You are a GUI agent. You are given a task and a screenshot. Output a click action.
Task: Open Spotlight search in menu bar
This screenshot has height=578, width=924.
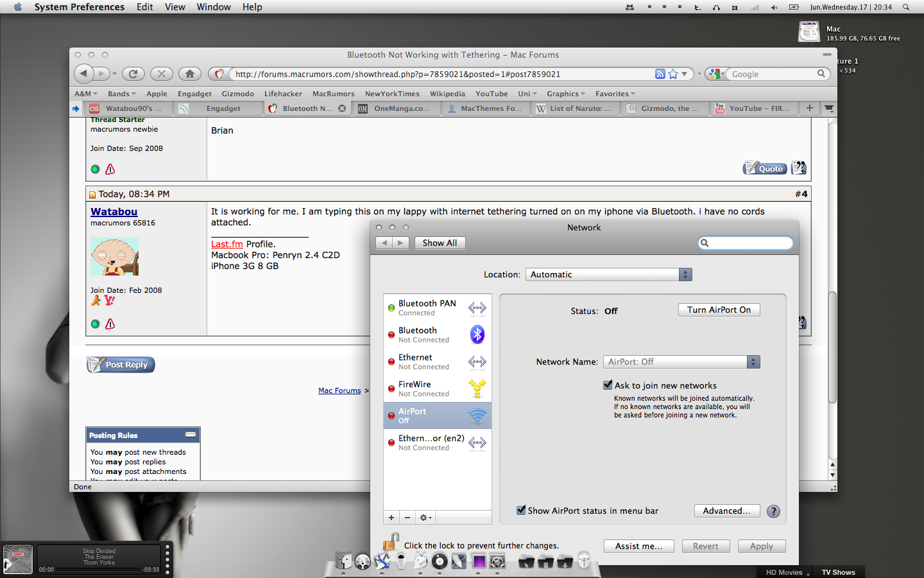pyautogui.click(x=906, y=7)
